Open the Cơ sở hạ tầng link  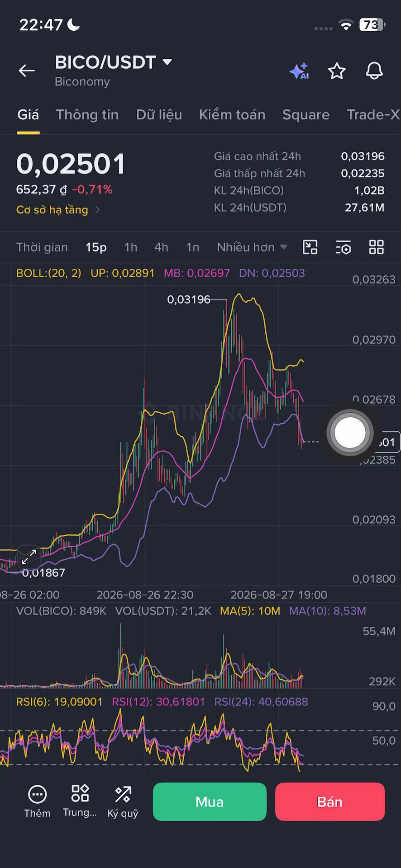52,210
